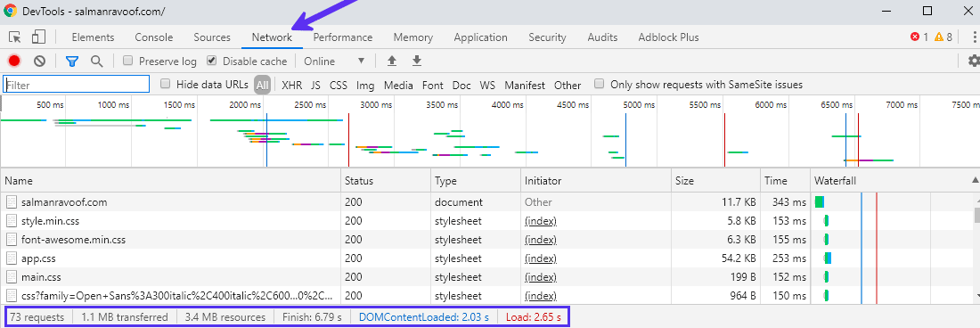Stop recording network log
The image size is (980, 328).
[x=14, y=61]
